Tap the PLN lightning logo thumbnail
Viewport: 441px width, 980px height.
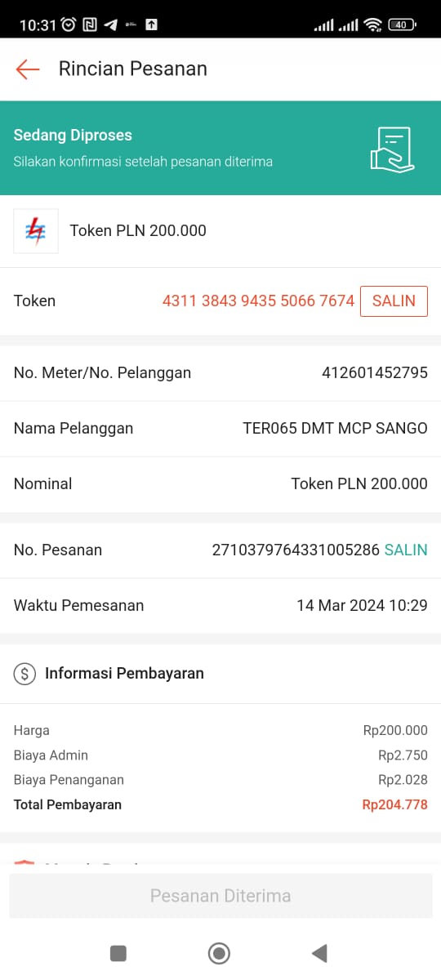click(x=36, y=231)
